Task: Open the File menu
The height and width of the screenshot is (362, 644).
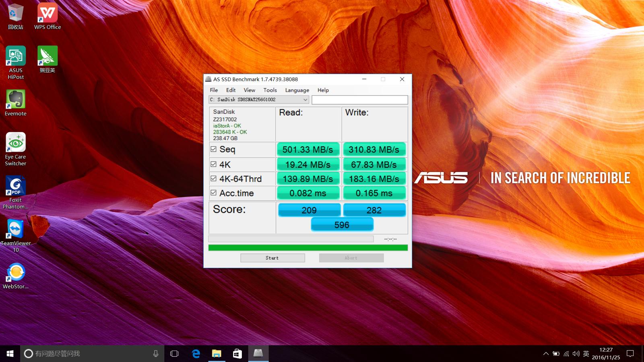Action: tap(214, 90)
